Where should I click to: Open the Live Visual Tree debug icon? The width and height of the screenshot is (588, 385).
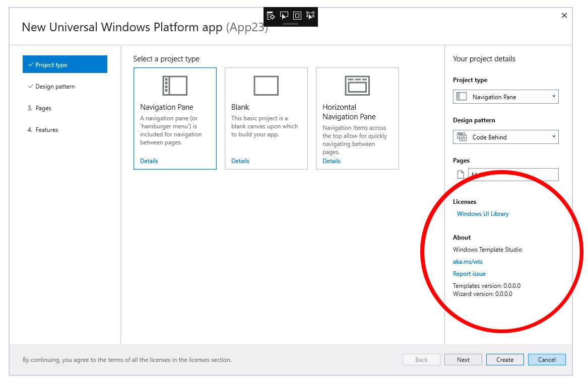(x=271, y=16)
